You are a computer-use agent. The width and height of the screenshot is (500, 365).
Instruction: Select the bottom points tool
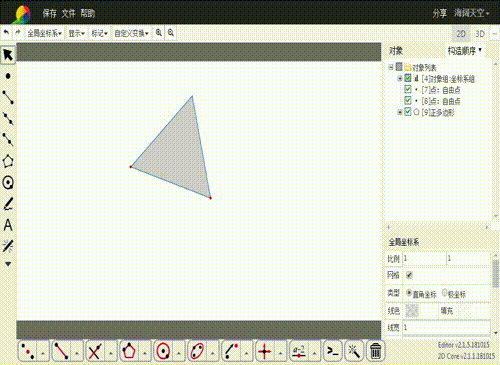(x=28, y=351)
